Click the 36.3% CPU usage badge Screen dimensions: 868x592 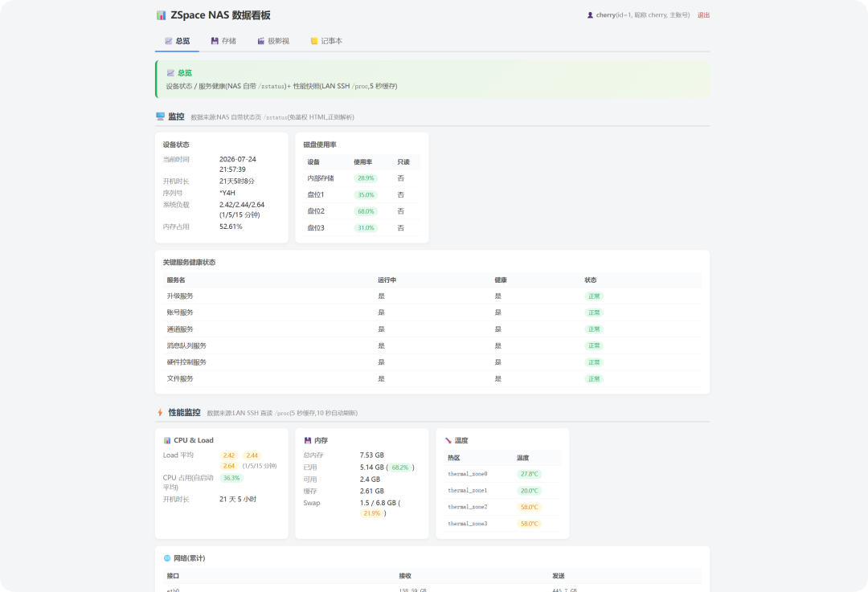(231, 478)
